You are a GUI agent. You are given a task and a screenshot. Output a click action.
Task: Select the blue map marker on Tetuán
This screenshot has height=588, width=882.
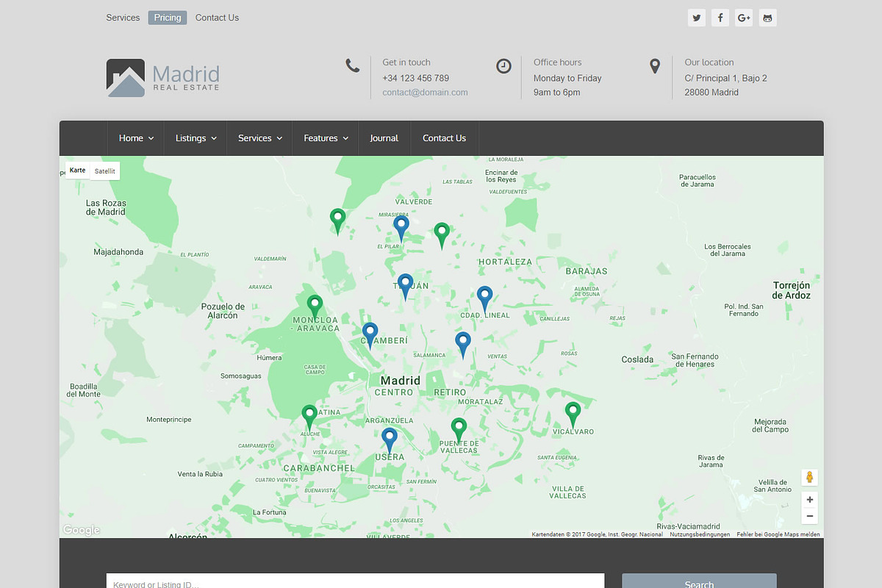[405, 286]
